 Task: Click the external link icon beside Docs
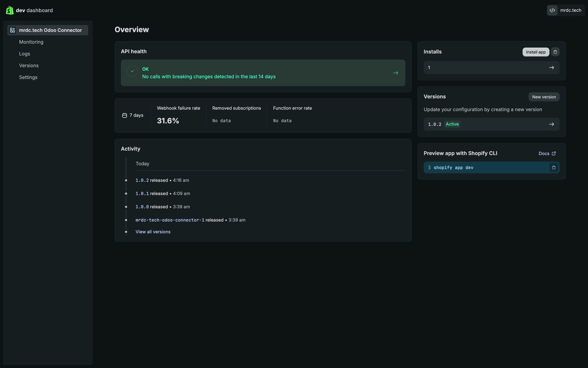[x=554, y=153]
